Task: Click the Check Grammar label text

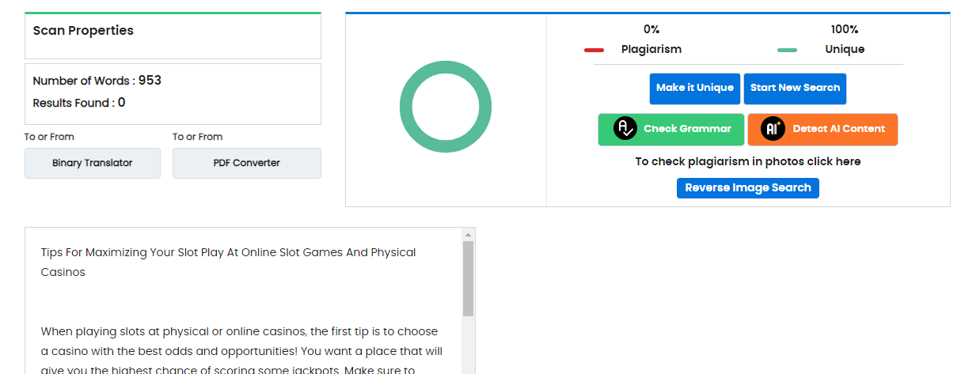Action: (x=687, y=129)
